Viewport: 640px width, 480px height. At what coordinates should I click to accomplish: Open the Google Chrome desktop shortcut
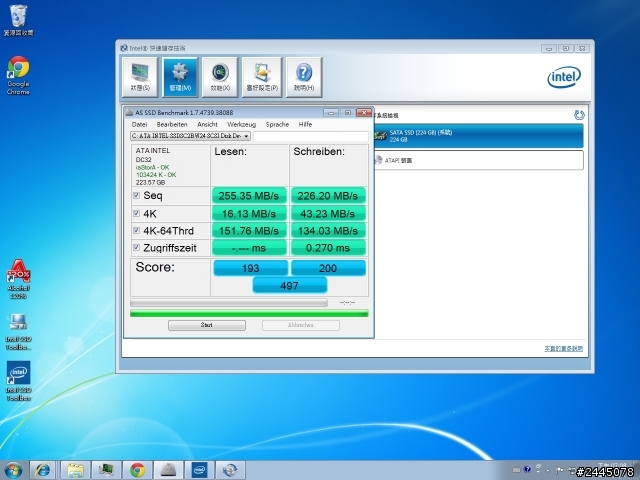18,76
